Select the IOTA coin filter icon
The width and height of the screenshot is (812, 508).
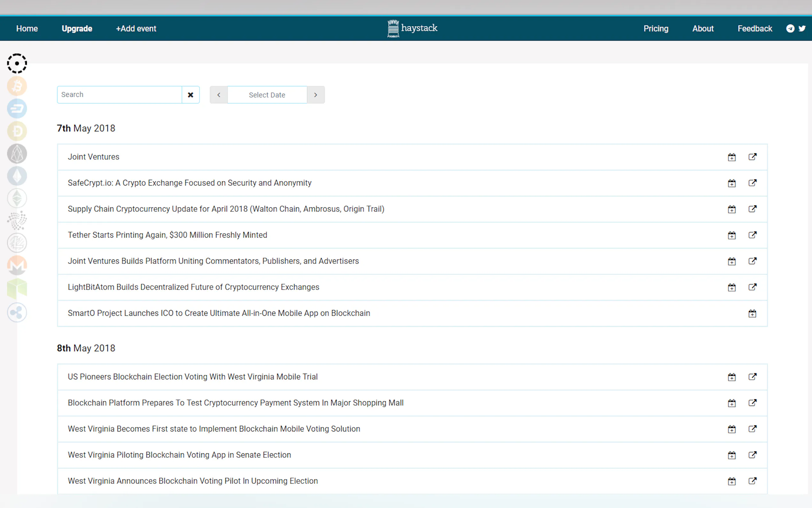pos(17,220)
